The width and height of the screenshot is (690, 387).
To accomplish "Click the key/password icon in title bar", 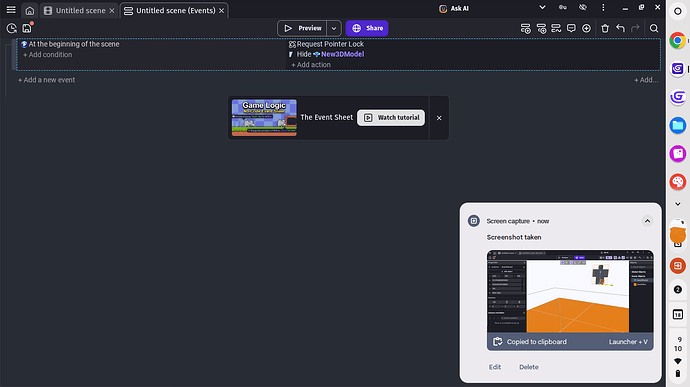I will [x=562, y=7].
